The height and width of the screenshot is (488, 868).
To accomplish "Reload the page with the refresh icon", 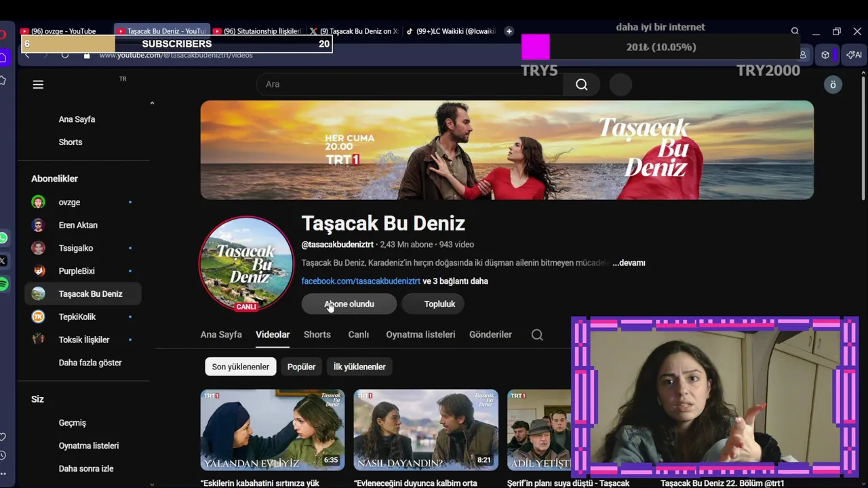I will click(65, 55).
